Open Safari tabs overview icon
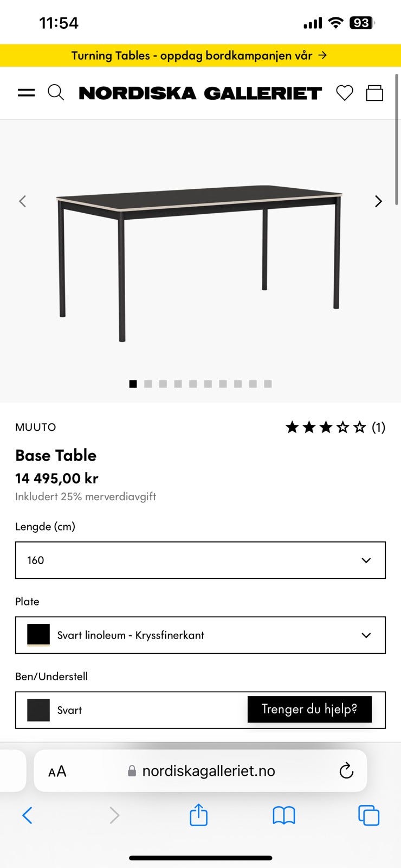The image size is (401, 868). click(x=368, y=815)
